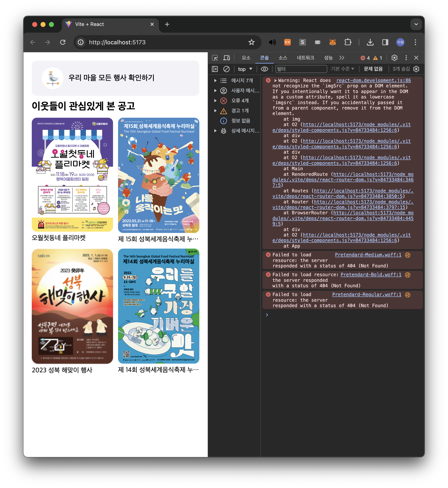
Task: Open the Pretendard-Bold.woff:1 link
Action: tap(371, 275)
